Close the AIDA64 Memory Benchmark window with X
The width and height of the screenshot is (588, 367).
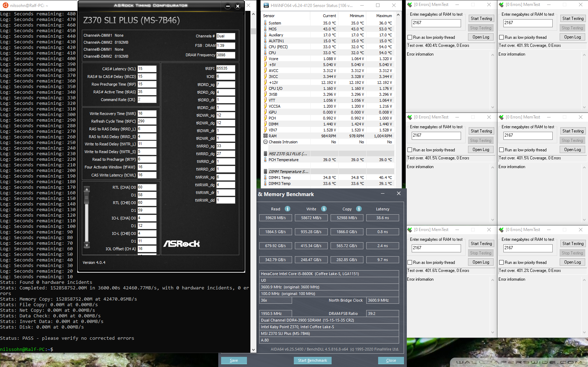point(398,193)
